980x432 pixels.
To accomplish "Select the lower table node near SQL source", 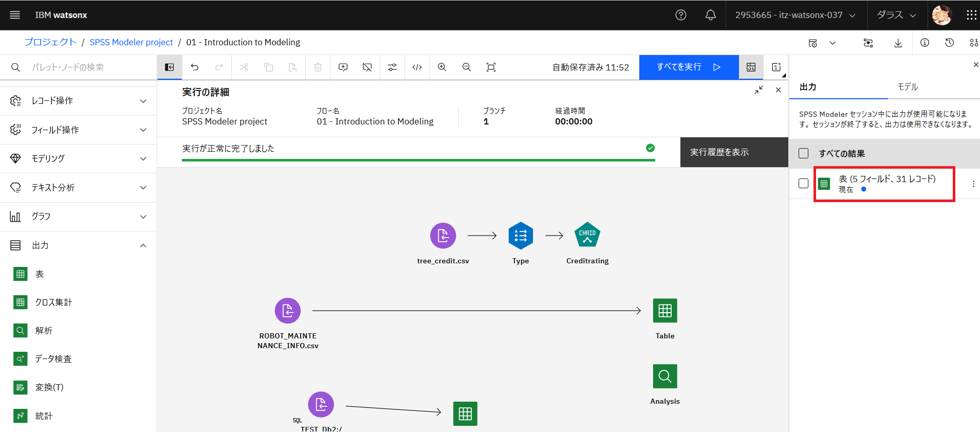I will 465,413.
